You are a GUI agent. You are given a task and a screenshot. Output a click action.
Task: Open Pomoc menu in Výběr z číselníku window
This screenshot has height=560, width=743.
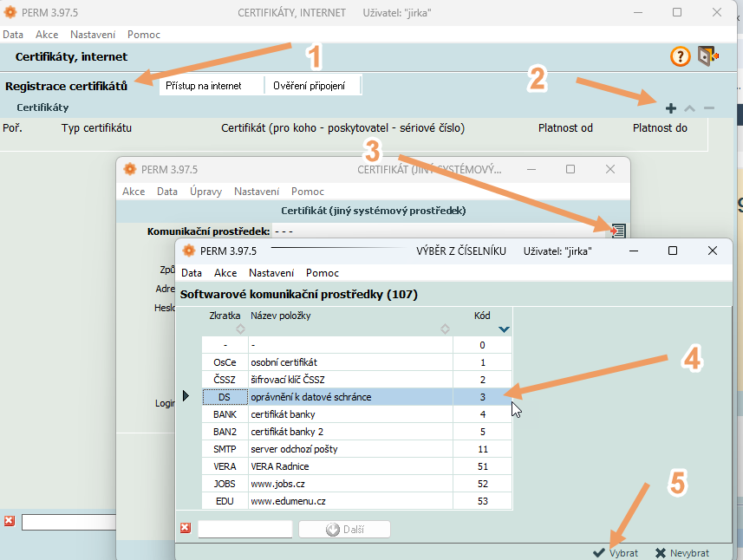[323, 273]
